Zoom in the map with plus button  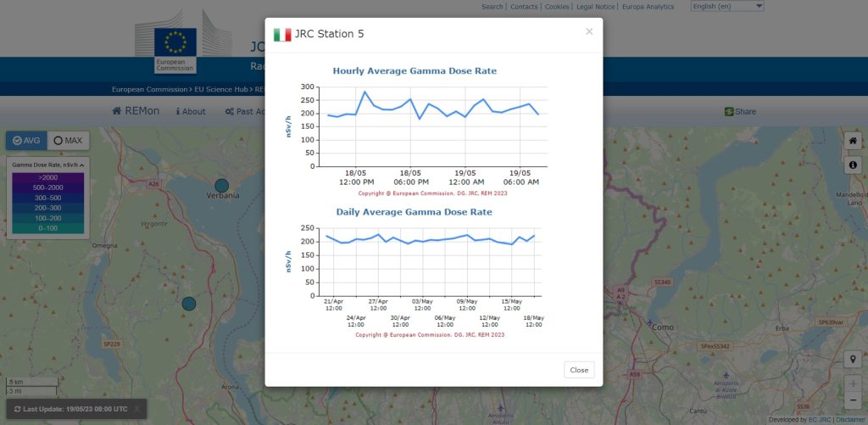coord(853,383)
